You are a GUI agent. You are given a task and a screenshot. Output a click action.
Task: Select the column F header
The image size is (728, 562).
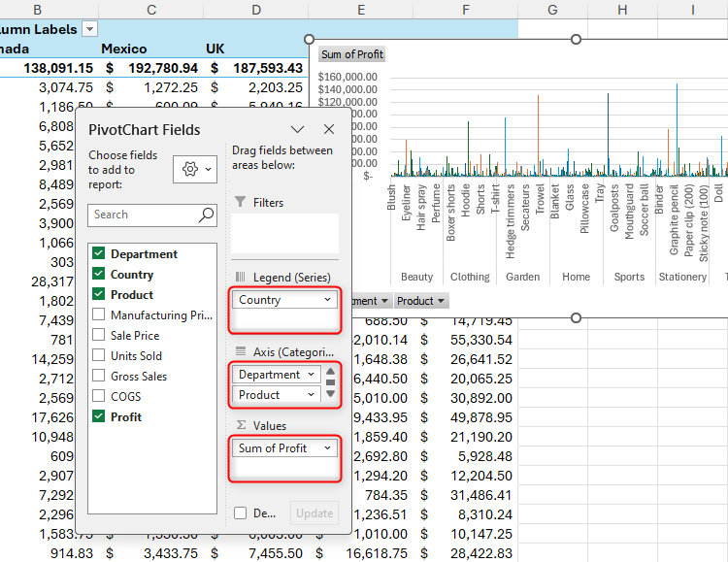(466, 10)
